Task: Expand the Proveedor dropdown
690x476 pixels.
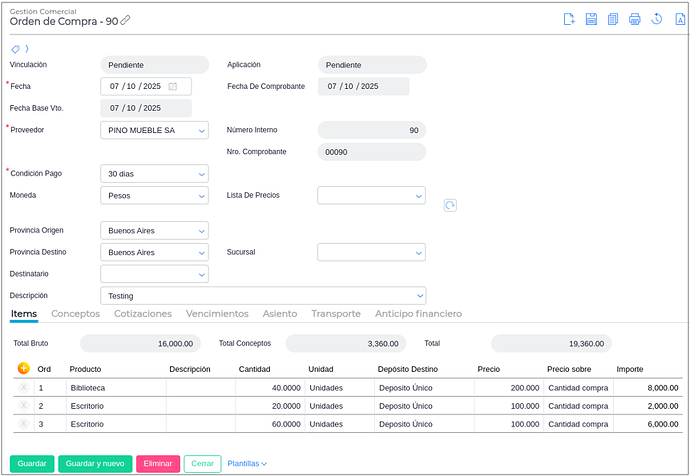Action: point(200,130)
